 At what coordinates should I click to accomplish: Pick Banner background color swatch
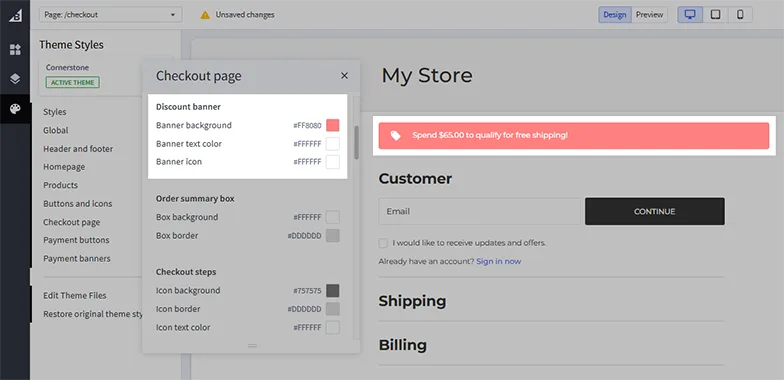point(332,126)
